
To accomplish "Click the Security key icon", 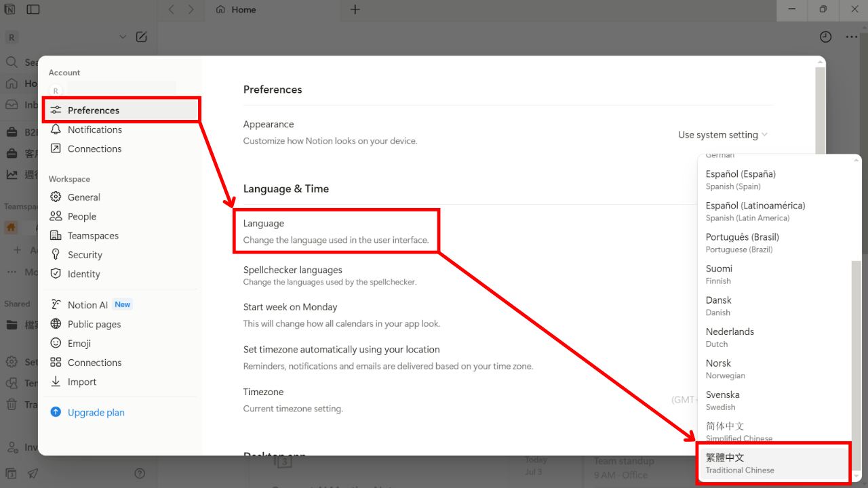I will pyautogui.click(x=56, y=255).
